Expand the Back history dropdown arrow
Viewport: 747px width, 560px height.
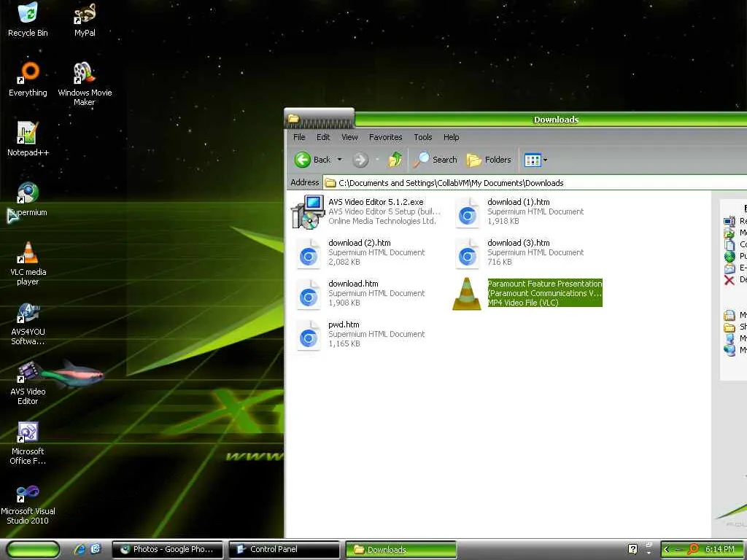point(340,160)
